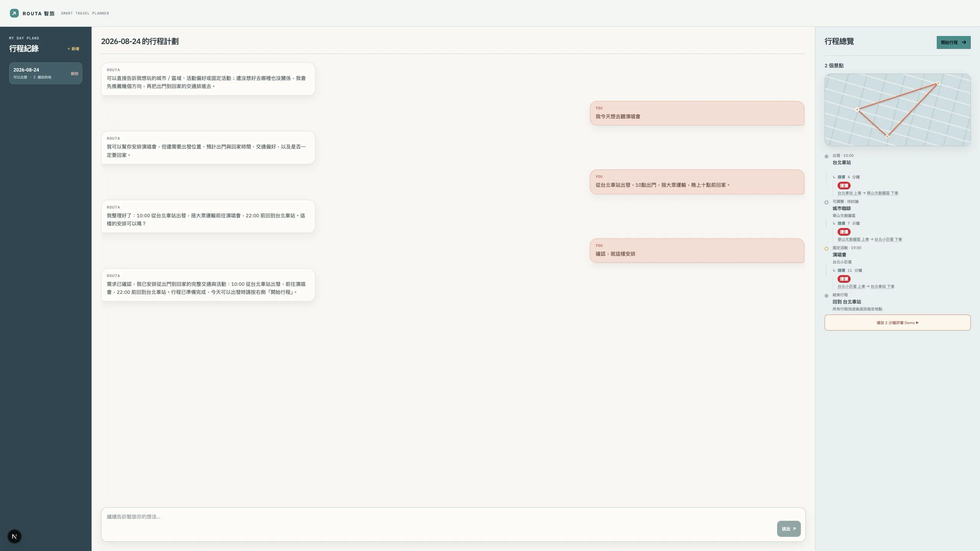Click the 捷運 badge under 捷運 7 分鐘
The image size is (980, 551).
coord(844,232)
